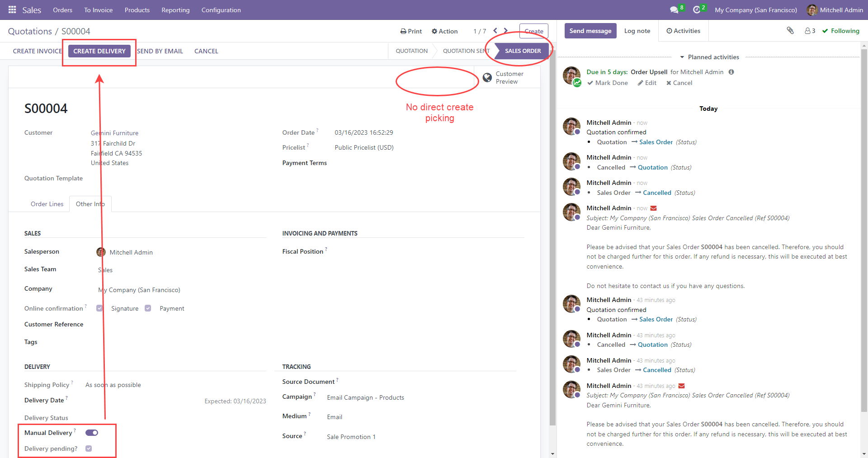The width and height of the screenshot is (868, 458).
Task: Click the Send message button
Action: point(590,31)
